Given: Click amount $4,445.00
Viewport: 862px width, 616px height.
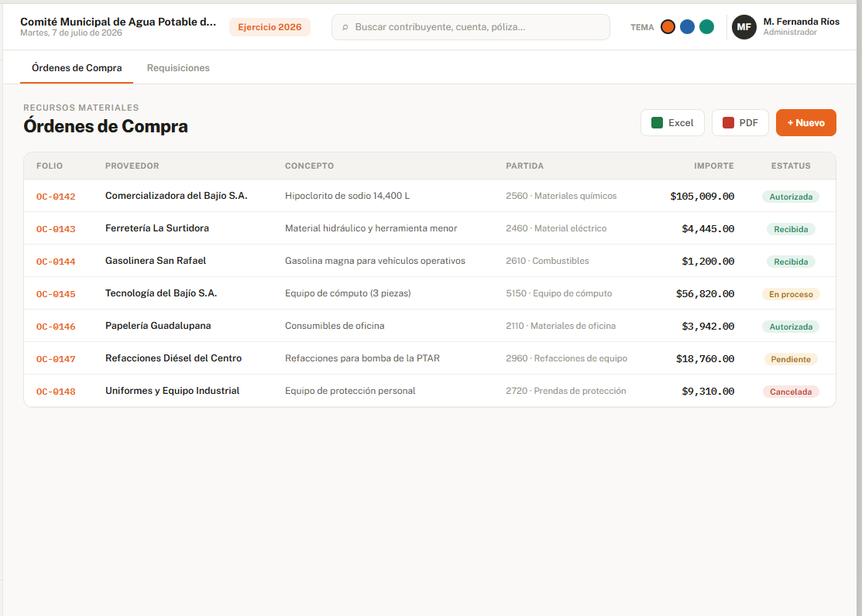Looking at the screenshot, I should click(x=708, y=228).
